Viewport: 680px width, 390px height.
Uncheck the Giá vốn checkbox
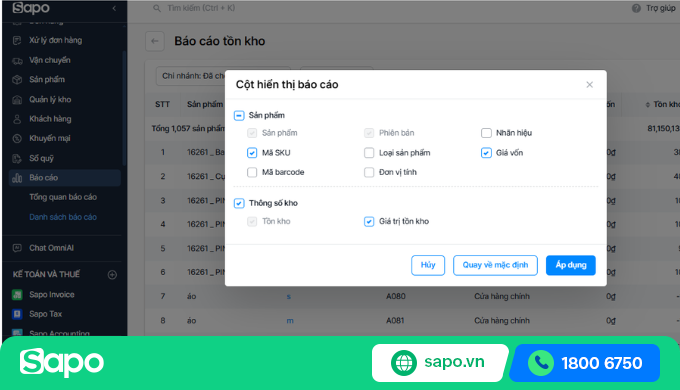(x=486, y=153)
